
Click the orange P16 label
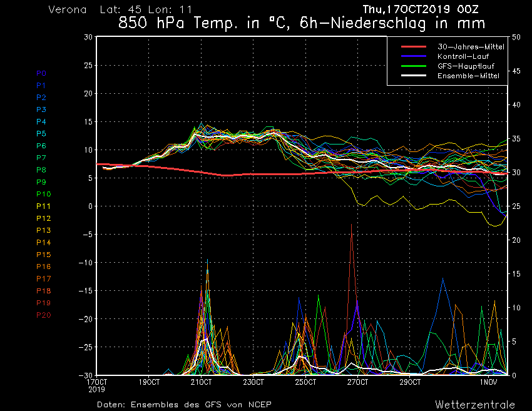(44, 266)
